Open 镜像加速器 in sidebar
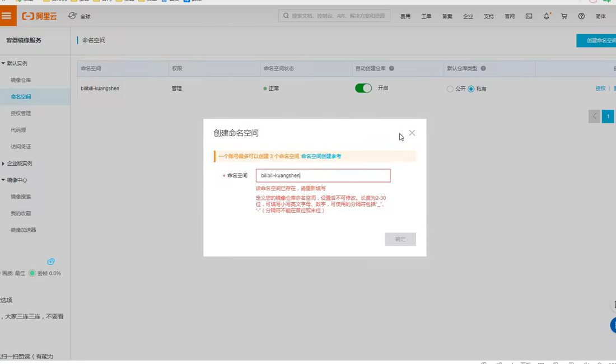 (23, 230)
